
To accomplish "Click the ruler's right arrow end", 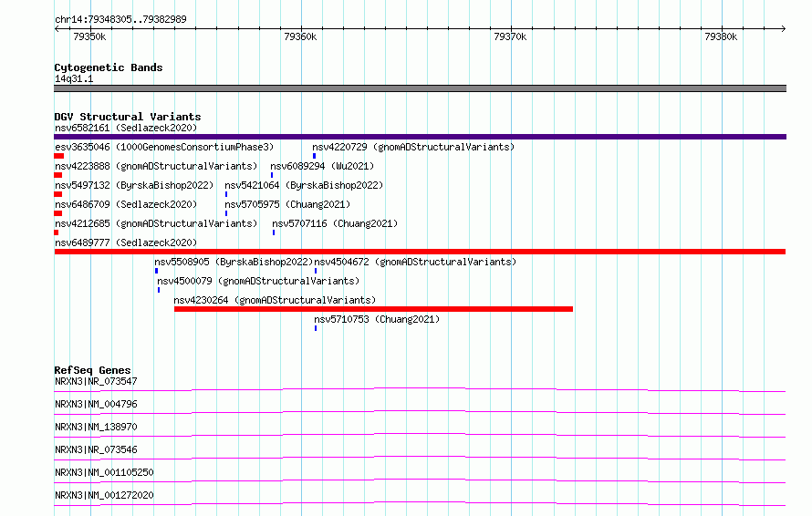I will [784, 28].
